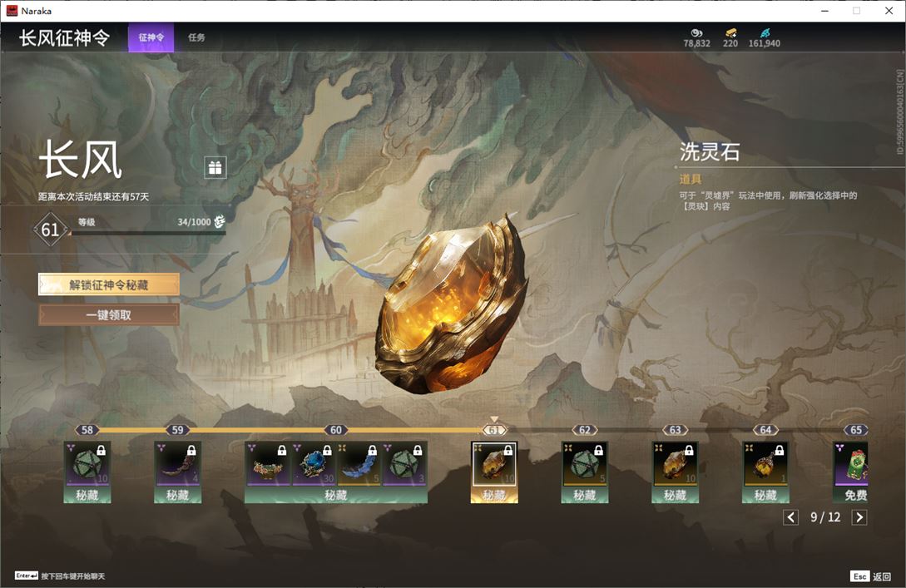Image resolution: width=906 pixels, height=588 pixels.
Task: Click the level 65 timeline marker
Action: point(856,430)
